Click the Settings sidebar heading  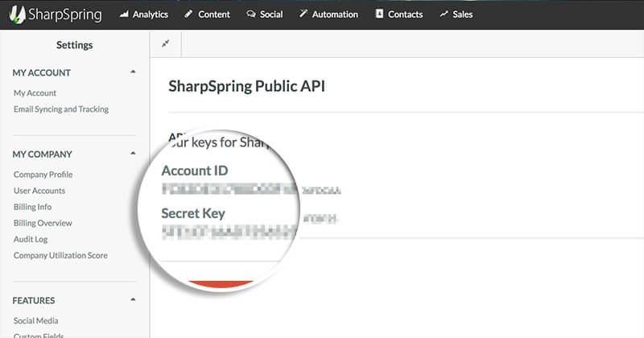[x=74, y=45]
